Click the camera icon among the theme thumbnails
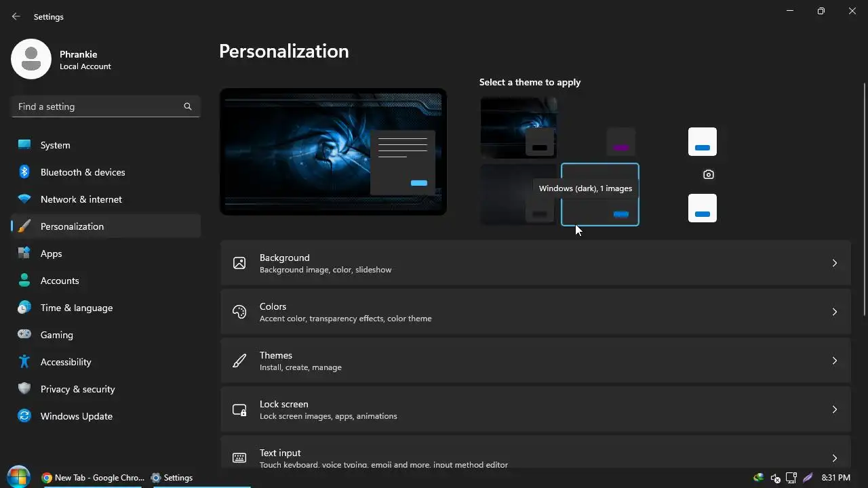 (x=709, y=174)
